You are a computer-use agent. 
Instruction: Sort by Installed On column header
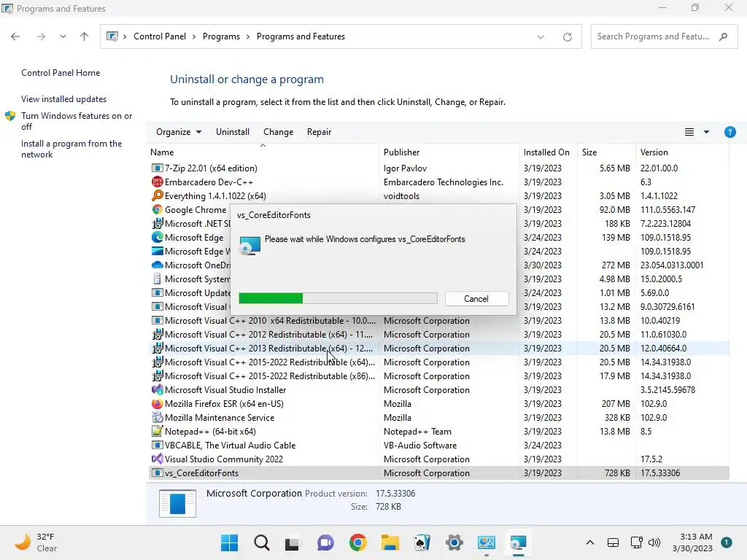point(548,152)
